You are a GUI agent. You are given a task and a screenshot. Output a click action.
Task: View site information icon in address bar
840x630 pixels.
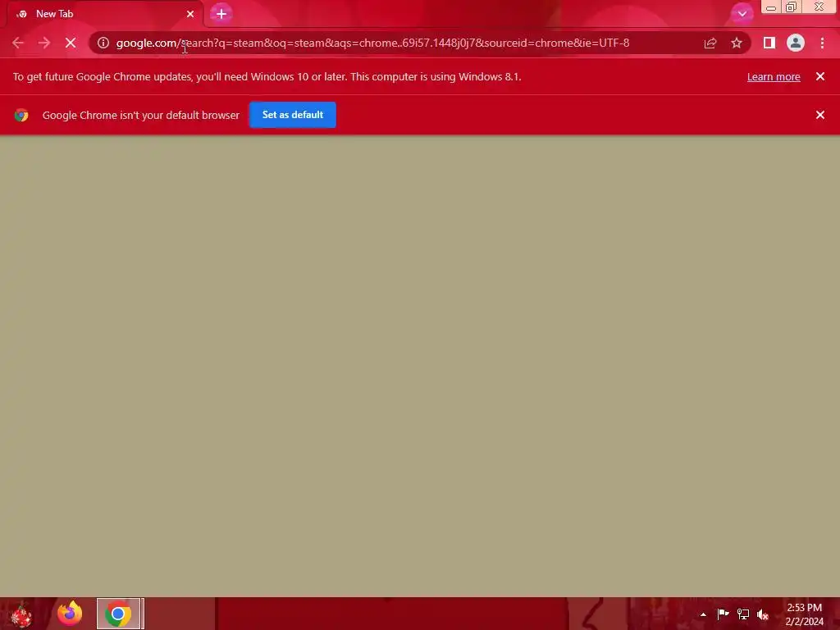pos(103,43)
